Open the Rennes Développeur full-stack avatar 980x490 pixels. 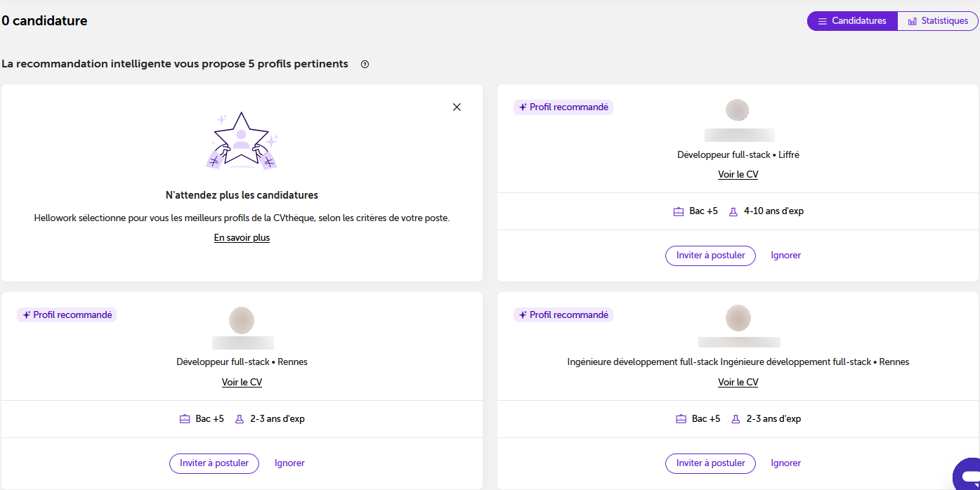(x=242, y=319)
